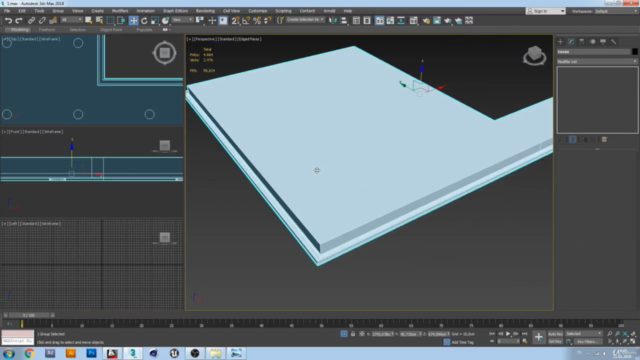
Task: Click the Mirror tool icon
Action: (x=333, y=20)
